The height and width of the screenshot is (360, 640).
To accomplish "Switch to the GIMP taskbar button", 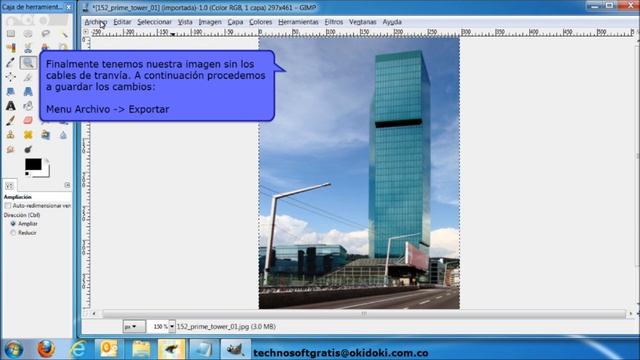I will (235, 349).
